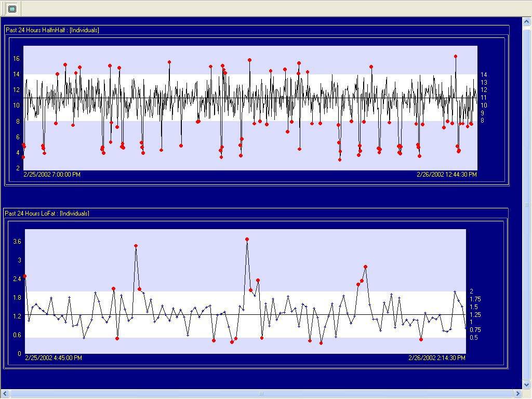The image size is (532, 399).
Task: Click the right axis label 1.25 on the LoFat chart
Action: tap(475, 314)
